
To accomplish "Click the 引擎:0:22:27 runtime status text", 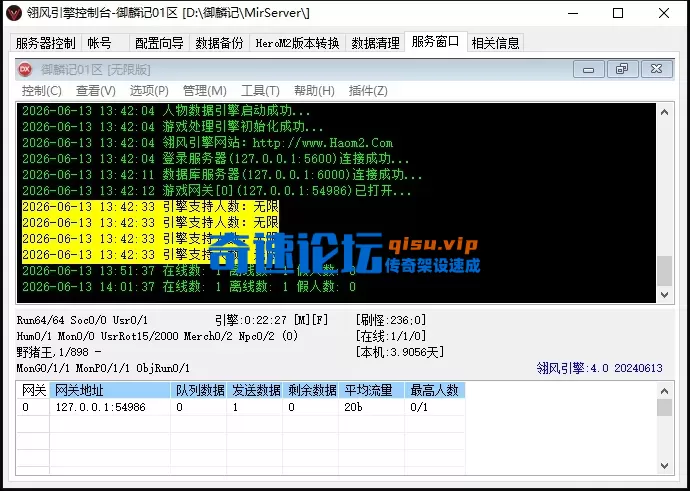I will coord(272,320).
